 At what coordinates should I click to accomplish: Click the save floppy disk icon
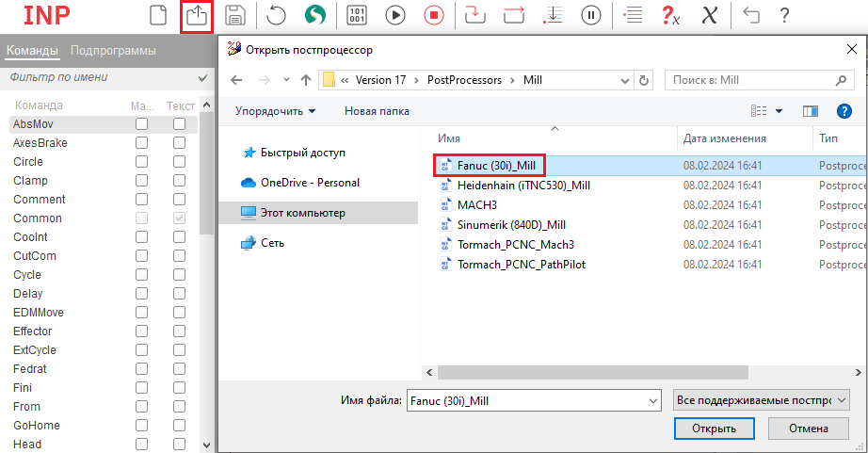pyautogui.click(x=235, y=15)
